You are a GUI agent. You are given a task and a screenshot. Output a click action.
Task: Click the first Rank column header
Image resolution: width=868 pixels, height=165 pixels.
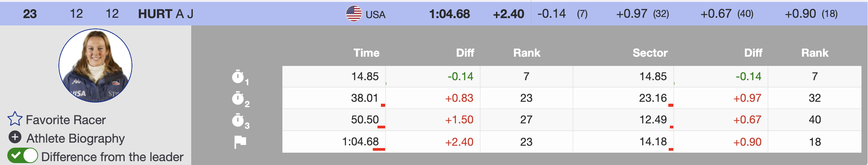[x=526, y=53]
